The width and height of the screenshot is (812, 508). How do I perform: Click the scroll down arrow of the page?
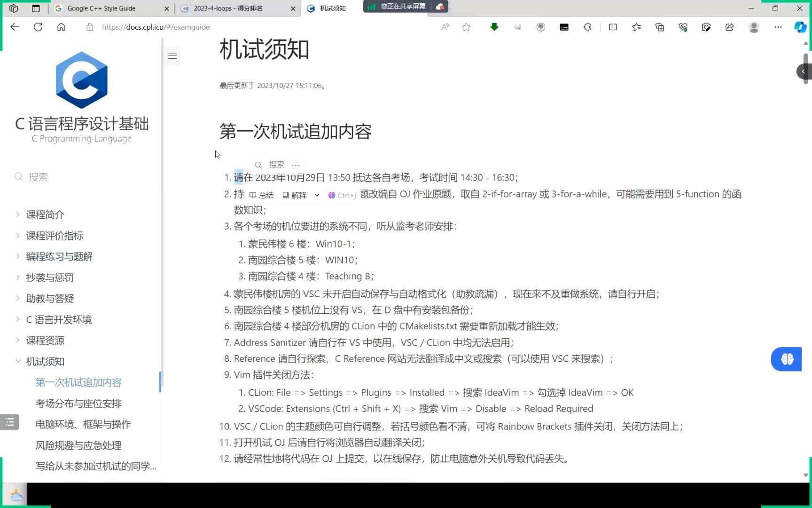806,475
